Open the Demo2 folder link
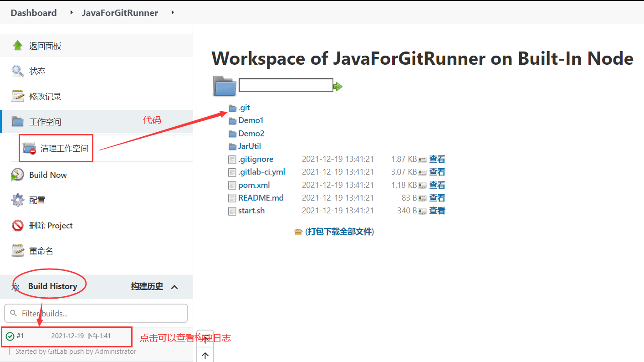Image resolution: width=644 pixels, height=362 pixels. pos(251,134)
